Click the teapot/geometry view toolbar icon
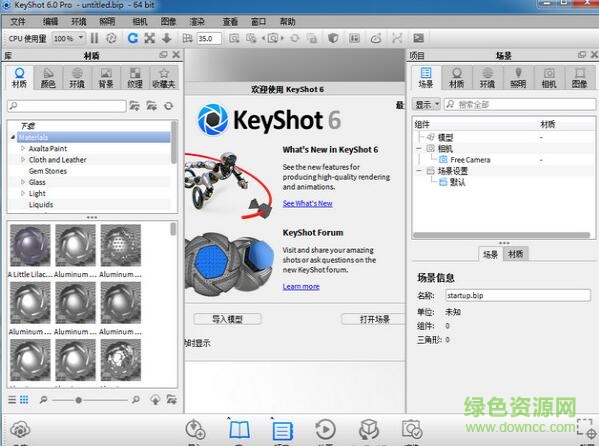The image size is (599, 446). pyautogui.click(x=376, y=38)
